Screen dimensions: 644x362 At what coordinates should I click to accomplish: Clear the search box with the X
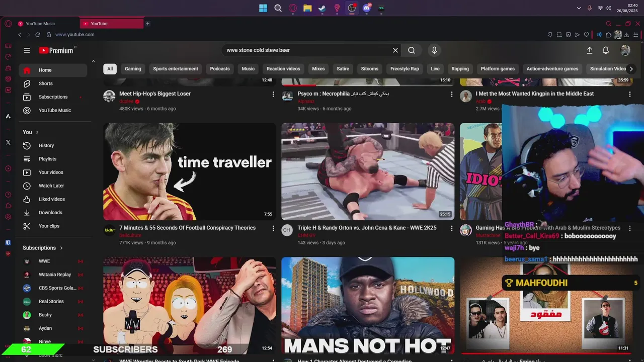[395, 50]
